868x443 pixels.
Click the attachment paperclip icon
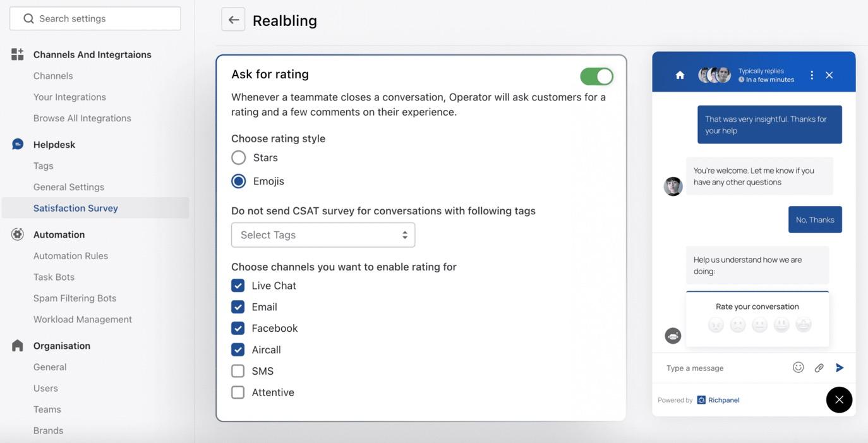click(x=819, y=368)
